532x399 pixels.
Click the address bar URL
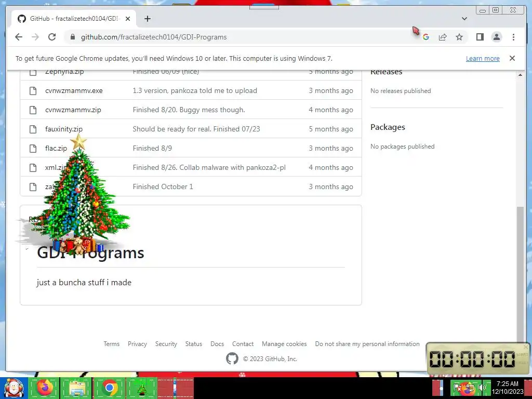coord(154,37)
